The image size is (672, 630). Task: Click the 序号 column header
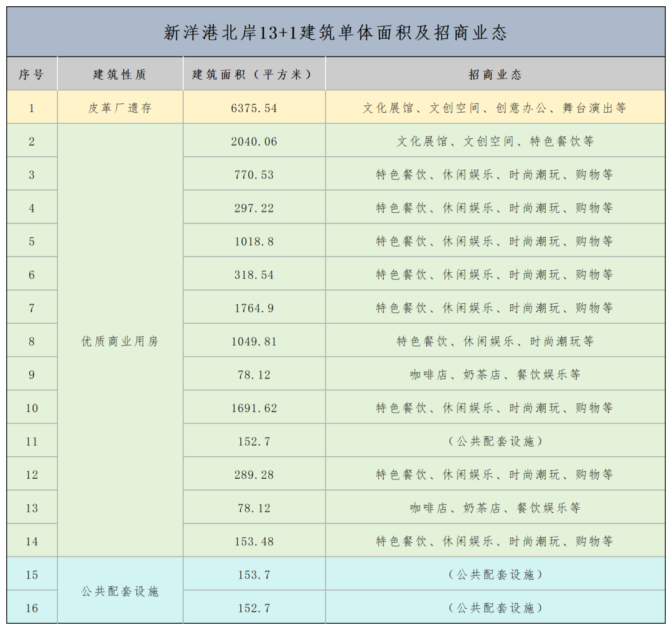pyautogui.click(x=32, y=75)
